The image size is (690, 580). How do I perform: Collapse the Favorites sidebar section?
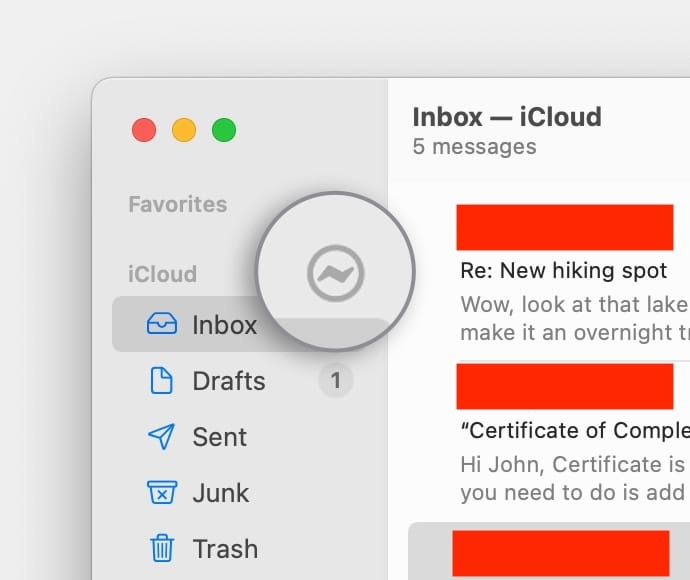[x=177, y=204]
